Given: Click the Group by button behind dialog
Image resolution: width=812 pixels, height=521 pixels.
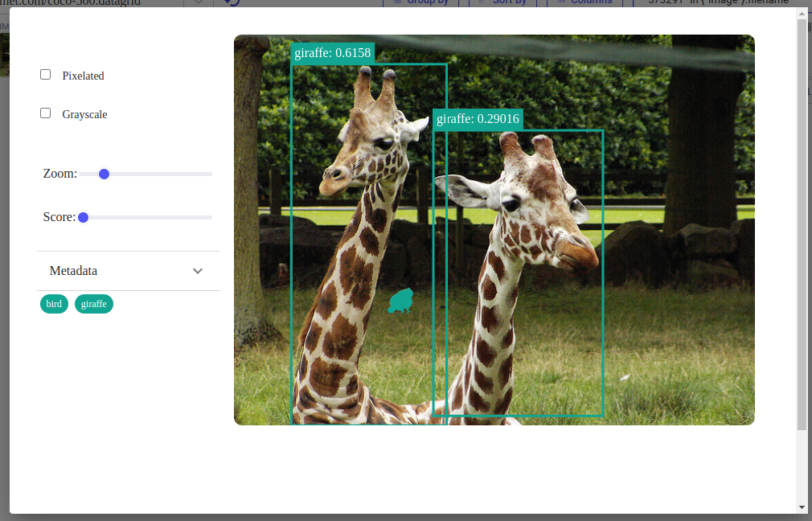Looking at the screenshot, I should coord(421,2).
